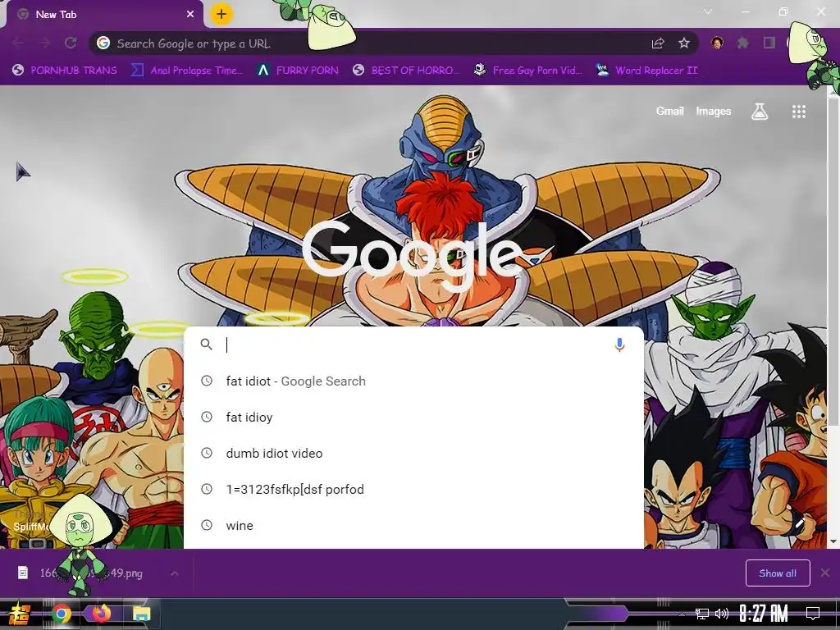This screenshot has height=630, width=840.
Task: Click the browser forward arrow
Action: [44, 43]
